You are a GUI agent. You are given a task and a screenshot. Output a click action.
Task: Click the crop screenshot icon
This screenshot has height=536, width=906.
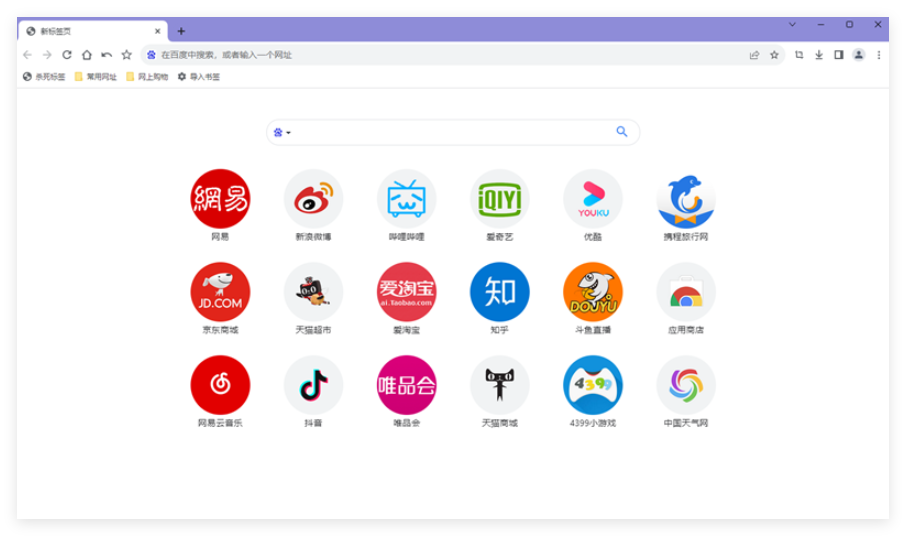pyautogui.click(x=799, y=55)
